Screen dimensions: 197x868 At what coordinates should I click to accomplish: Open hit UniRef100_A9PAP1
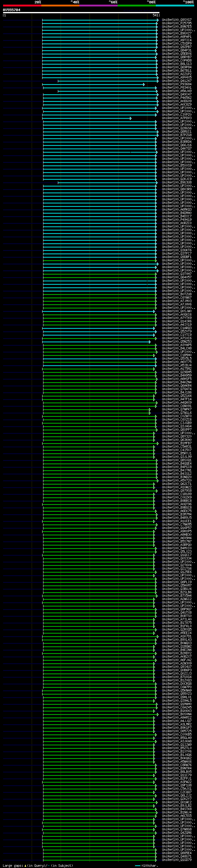click(x=177, y=37)
